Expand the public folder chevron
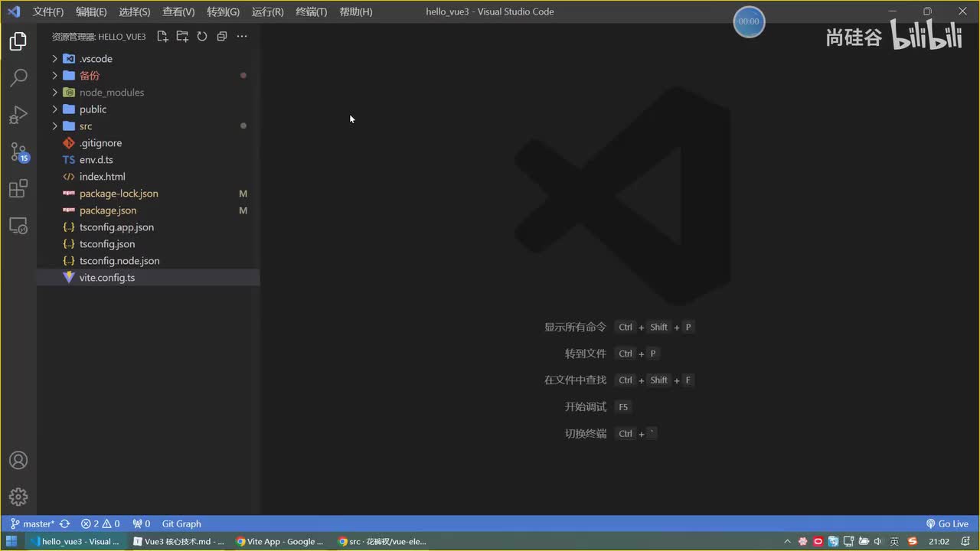980x551 pixels. click(55, 109)
